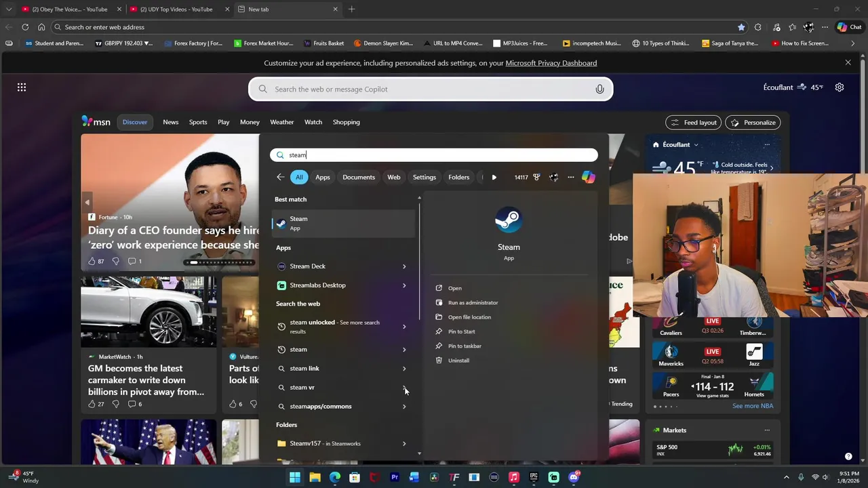
Task: Click the Stream Deck app icon
Action: tap(281, 266)
